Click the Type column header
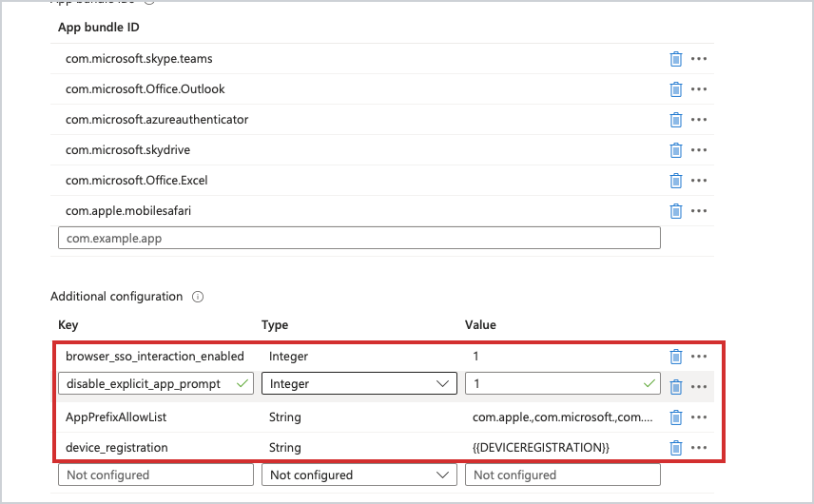 tap(275, 325)
